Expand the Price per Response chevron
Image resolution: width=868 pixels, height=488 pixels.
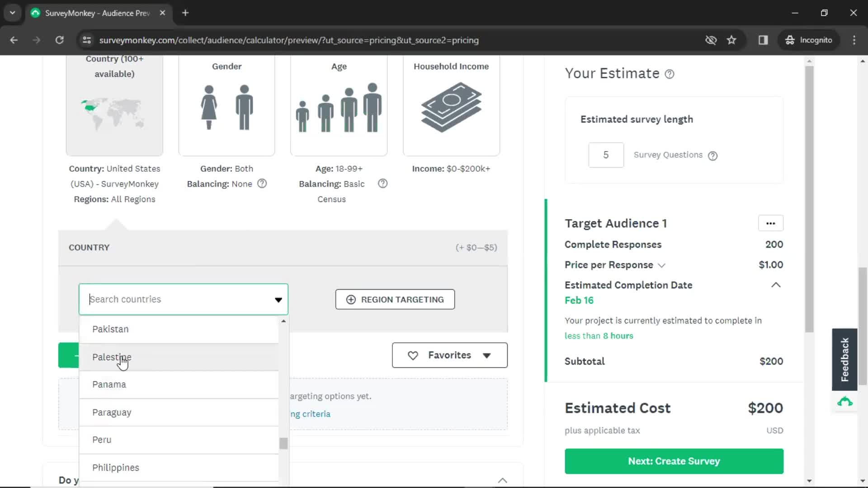pos(661,265)
